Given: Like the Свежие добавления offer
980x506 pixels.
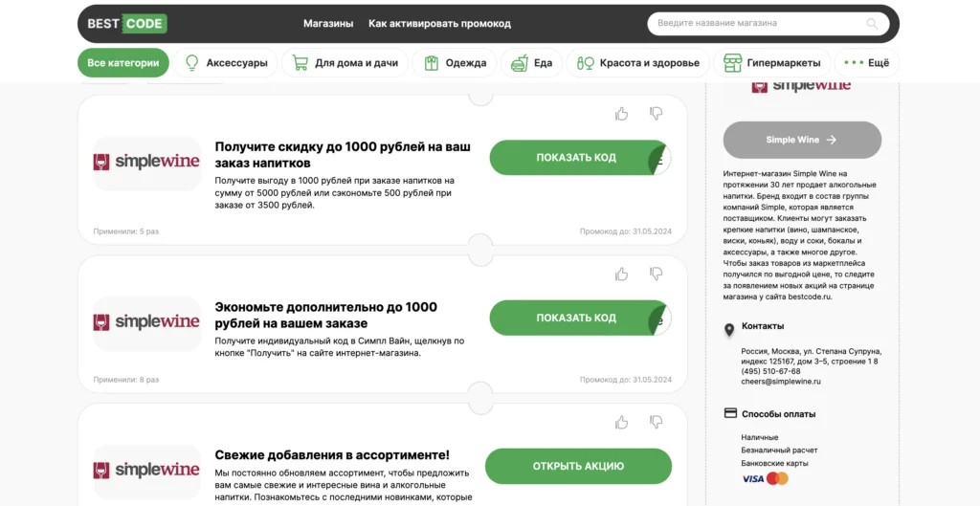Looking at the screenshot, I should (621, 422).
